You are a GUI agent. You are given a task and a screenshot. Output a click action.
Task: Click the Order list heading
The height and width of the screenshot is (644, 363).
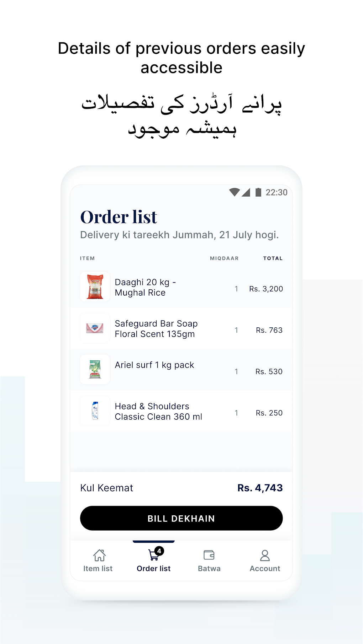pos(118,216)
